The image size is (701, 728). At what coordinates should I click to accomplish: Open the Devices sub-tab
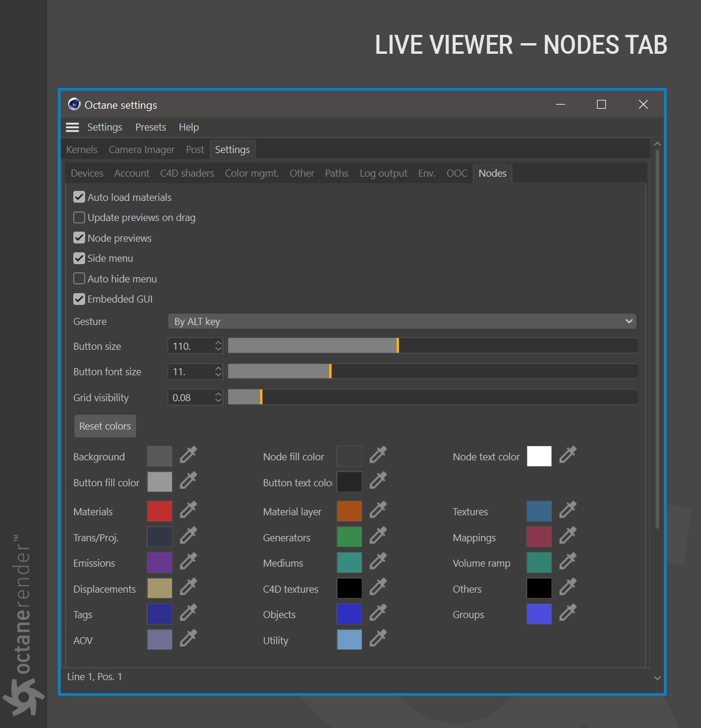(x=87, y=173)
